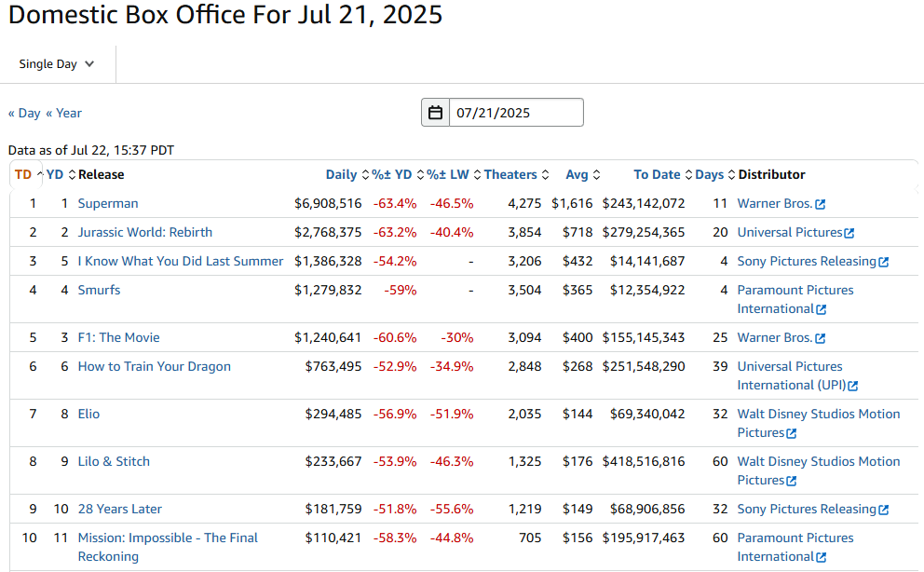
Task: Open external link icon for Mission: Impossible distributor
Action: pos(822,557)
